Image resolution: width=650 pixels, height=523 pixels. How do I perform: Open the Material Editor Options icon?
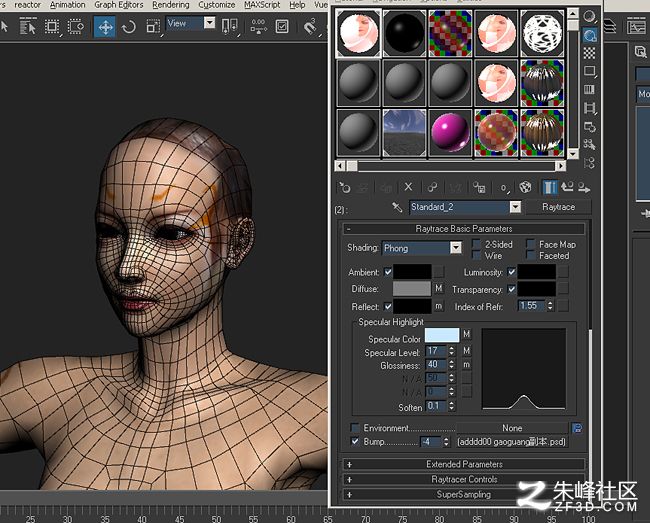tap(589, 126)
